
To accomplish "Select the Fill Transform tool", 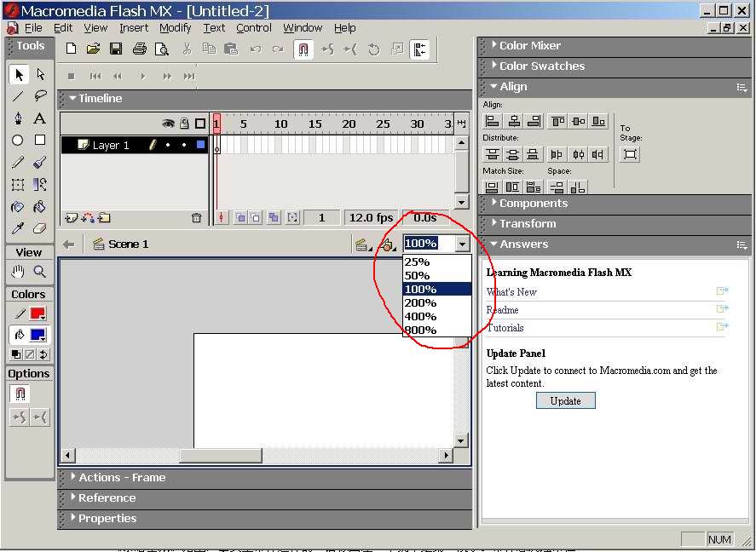I will point(41,185).
